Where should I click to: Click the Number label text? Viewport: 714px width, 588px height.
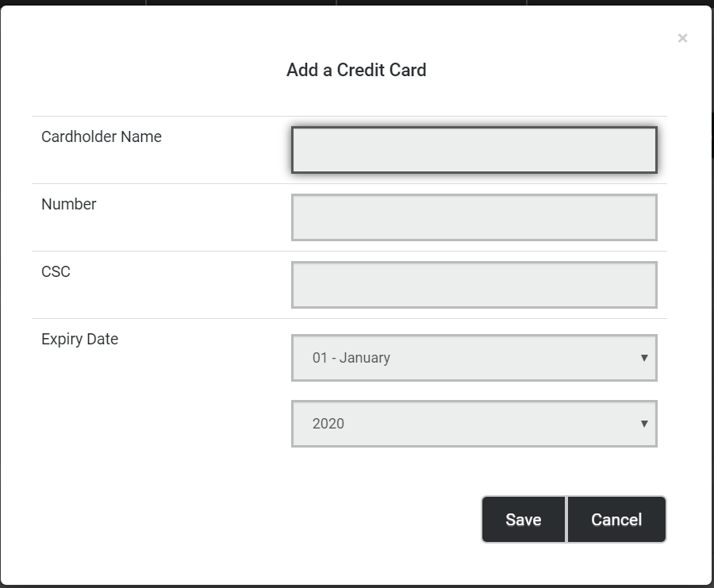click(69, 204)
